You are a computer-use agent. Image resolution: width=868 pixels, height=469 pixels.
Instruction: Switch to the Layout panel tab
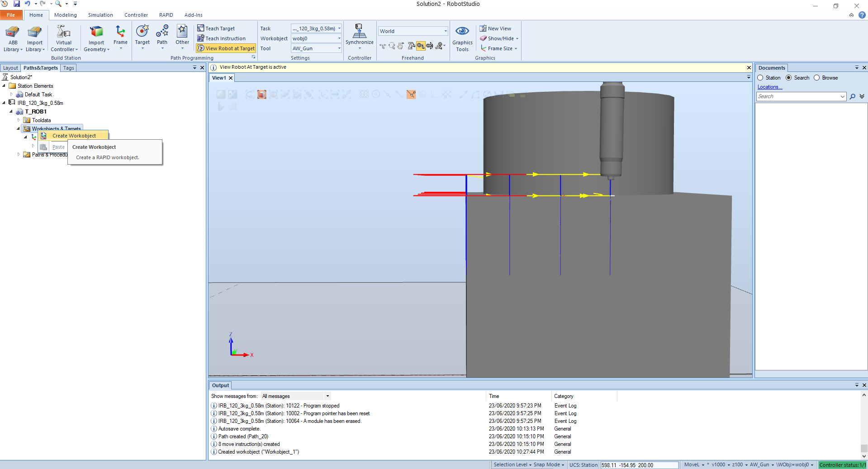[x=10, y=68]
